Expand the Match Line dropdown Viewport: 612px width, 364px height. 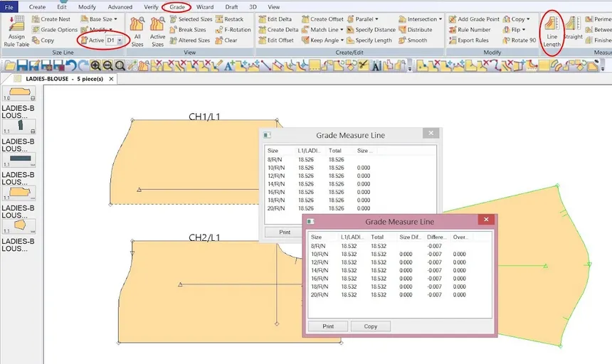pyautogui.click(x=342, y=30)
